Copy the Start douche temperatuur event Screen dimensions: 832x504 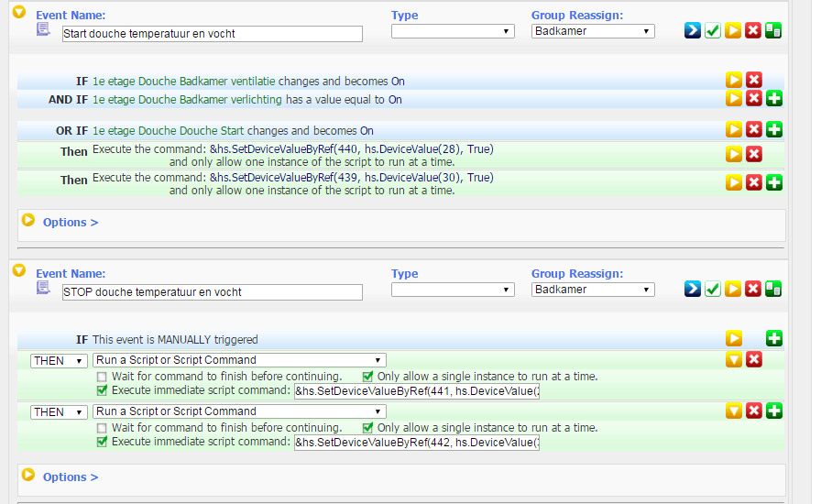(773, 31)
